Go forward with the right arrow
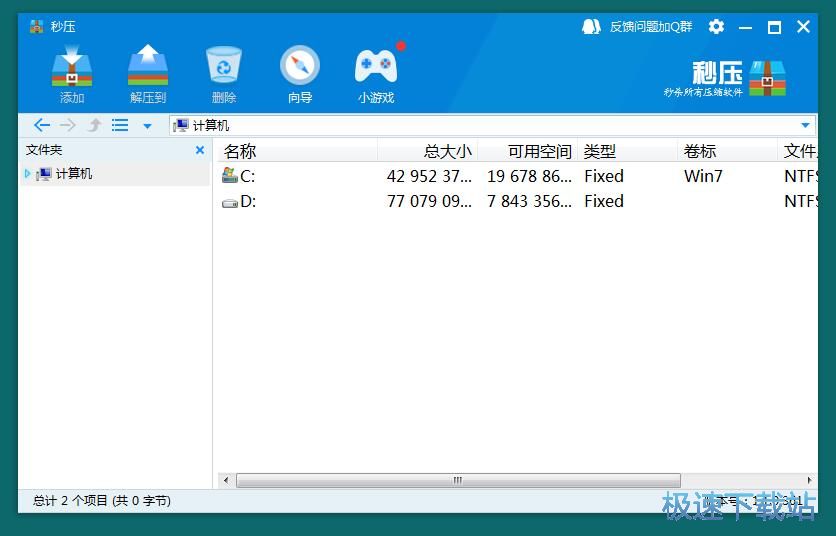The width and height of the screenshot is (836, 536). [68, 125]
